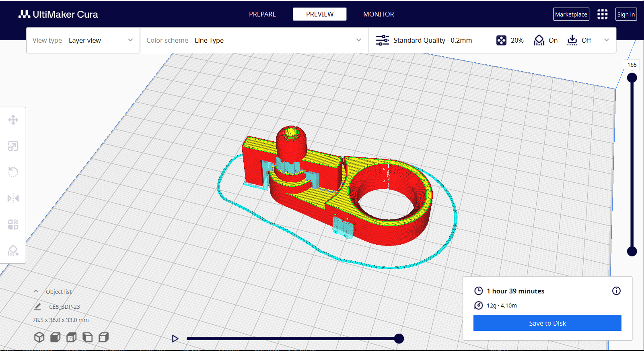Select CE5_3DP-23 in object list
Image resolution: width=644 pixels, height=351 pixels.
pyautogui.click(x=64, y=307)
